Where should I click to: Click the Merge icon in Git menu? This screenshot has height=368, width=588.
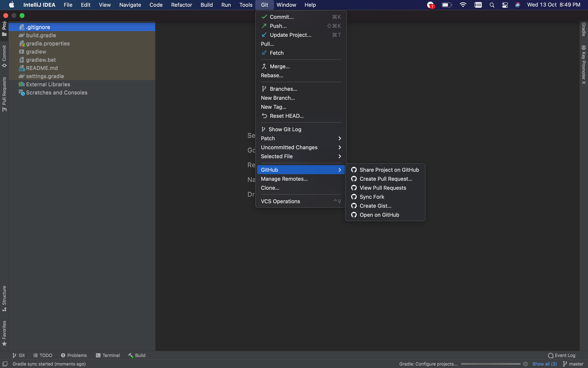[264, 66]
